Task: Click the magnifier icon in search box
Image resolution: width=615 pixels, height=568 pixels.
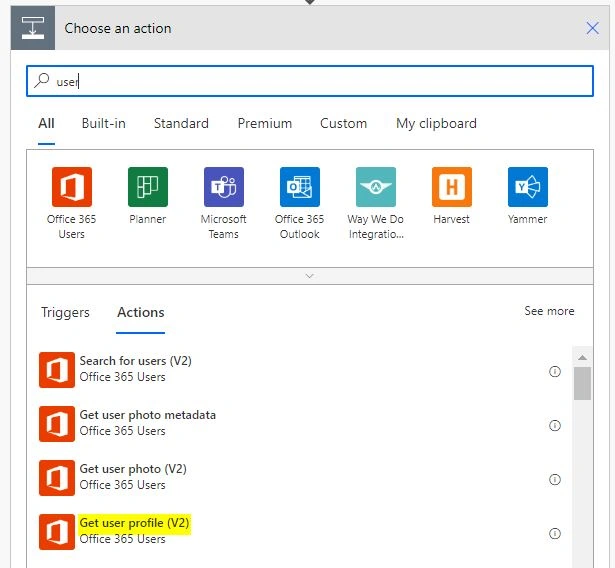Action: [x=41, y=81]
